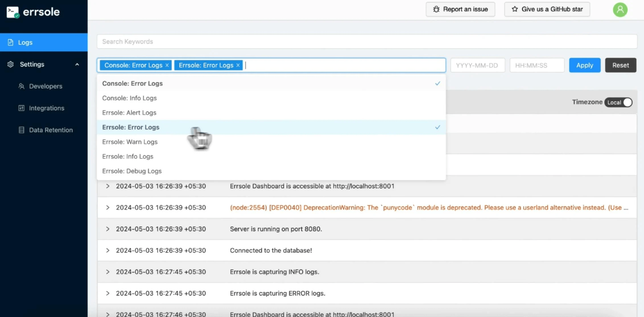Viewport: 644px width, 317px height.
Task: Focus the Search Keywords field
Action: coord(366,41)
